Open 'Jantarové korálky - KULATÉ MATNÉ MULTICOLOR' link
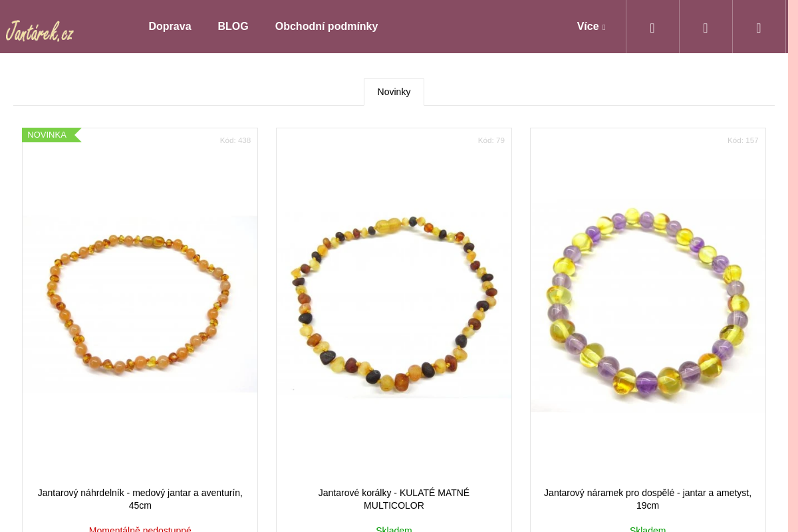Screen dimensions: 798x532 [394, 499]
